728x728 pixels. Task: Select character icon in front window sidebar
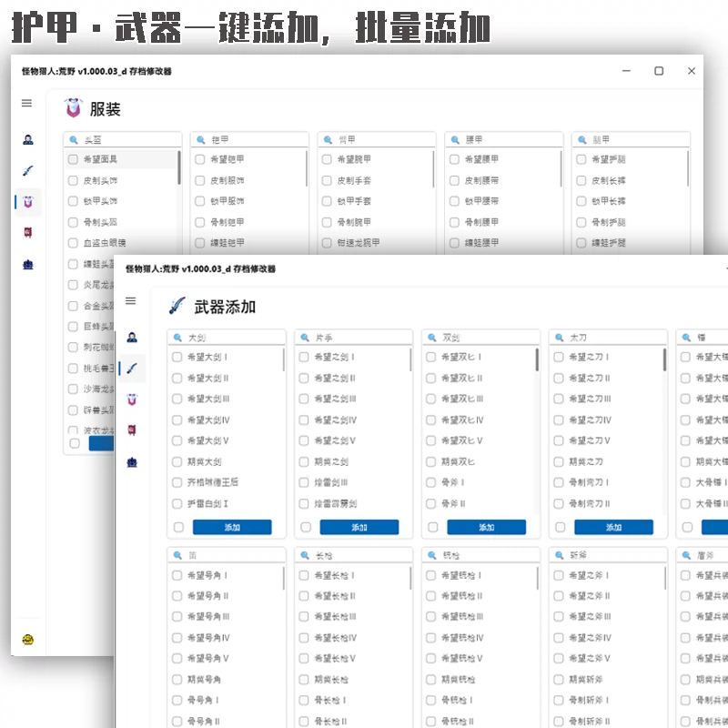click(x=132, y=338)
